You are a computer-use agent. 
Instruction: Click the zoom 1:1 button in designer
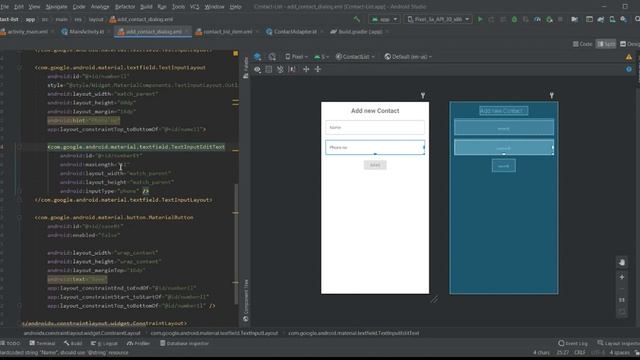622,300
